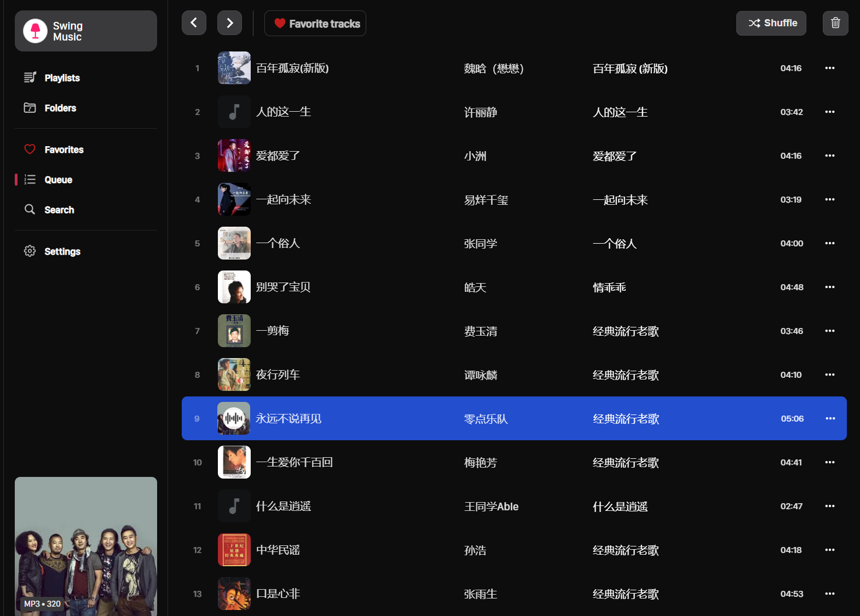This screenshot has height=616, width=860.
Task: Open options menu for 一剪梅 track
Action: 830,331
